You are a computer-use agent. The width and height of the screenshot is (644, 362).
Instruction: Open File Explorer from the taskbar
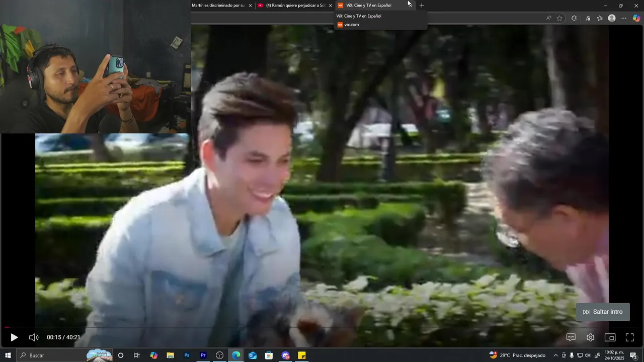(x=170, y=355)
